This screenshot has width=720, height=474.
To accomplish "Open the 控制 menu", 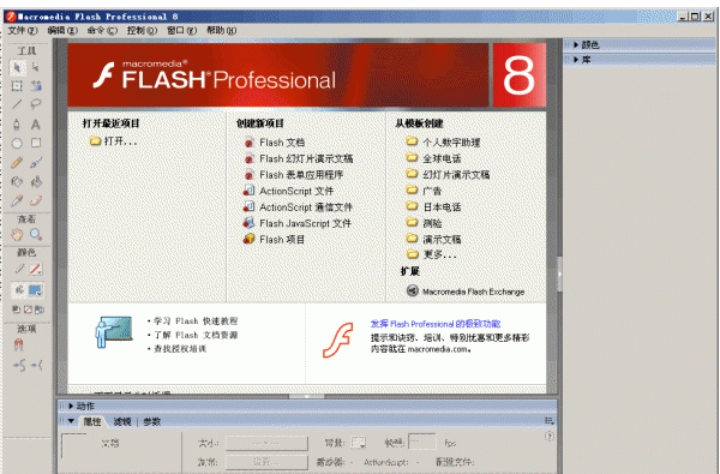I will (x=142, y=30).
